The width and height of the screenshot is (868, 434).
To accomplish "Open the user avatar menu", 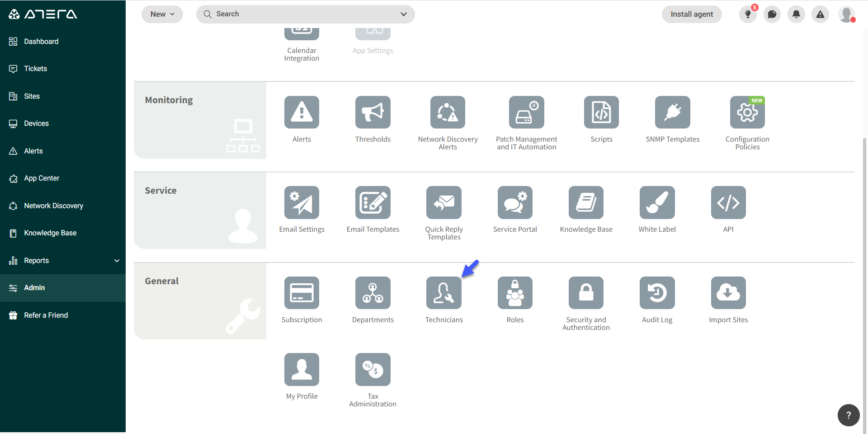I will click(846, 14).
